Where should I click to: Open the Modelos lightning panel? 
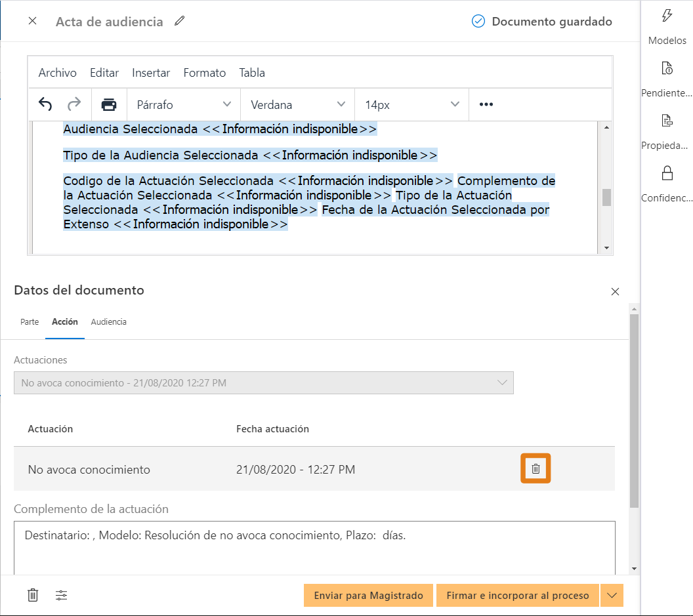(667, 16)
